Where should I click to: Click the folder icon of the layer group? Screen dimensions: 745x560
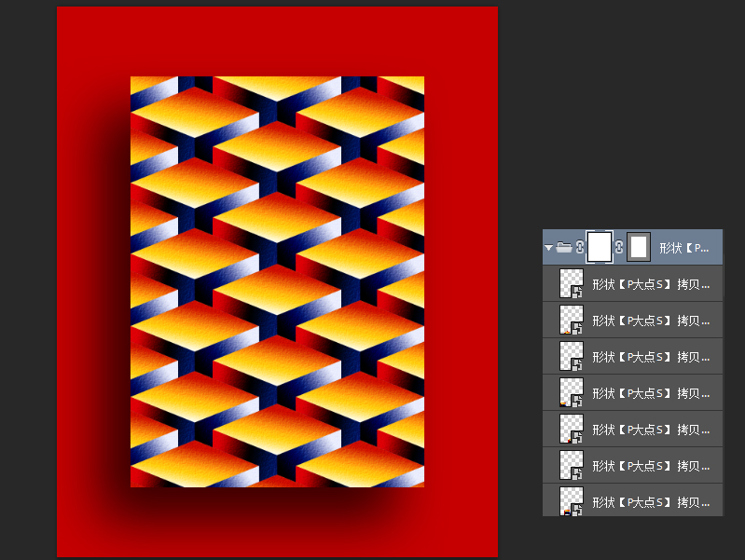563,248
